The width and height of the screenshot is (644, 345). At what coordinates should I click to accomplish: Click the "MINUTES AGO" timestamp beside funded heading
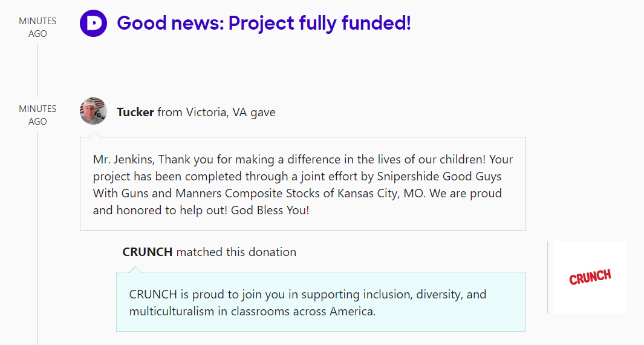(x=37, y=27)
